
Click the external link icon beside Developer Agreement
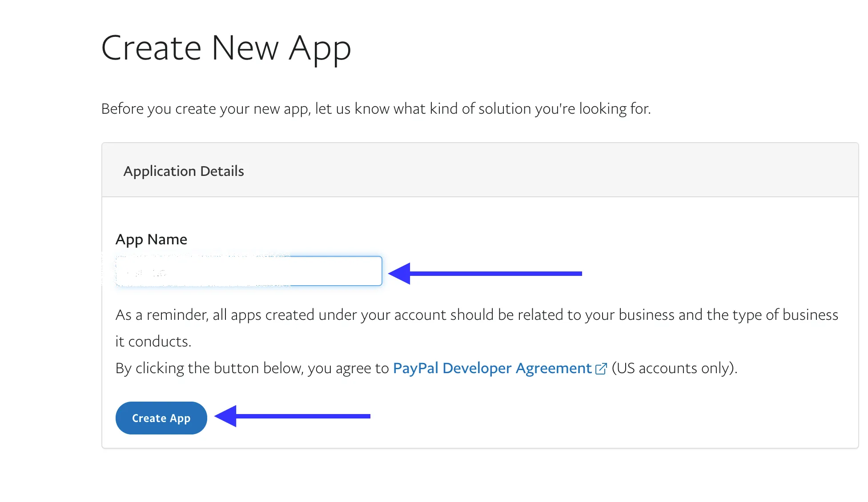tap(601, 368)
